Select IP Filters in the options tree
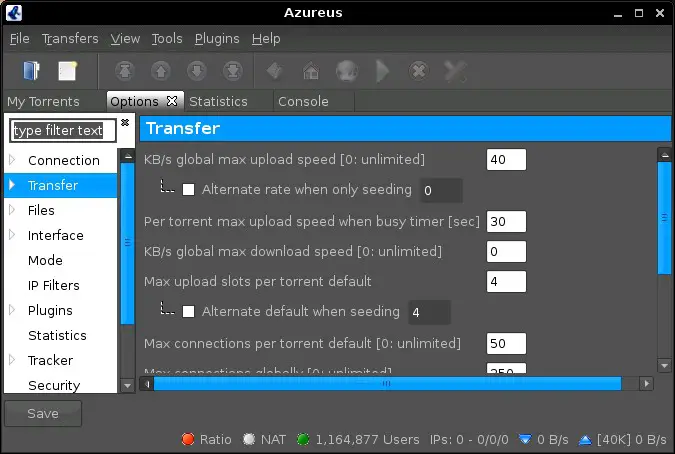Screen dimensions: 675x454 (54, 285)
